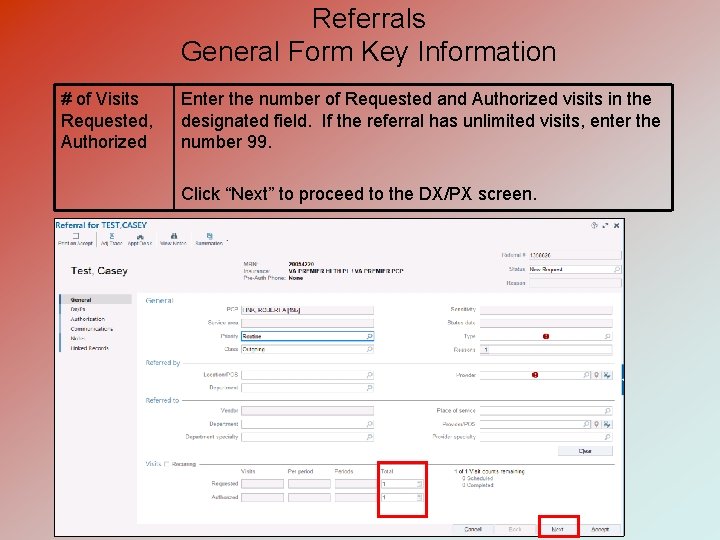Open the Authorization section in sidebar
The height and width of the screenshot is (540, 720).
pos(87,319)
